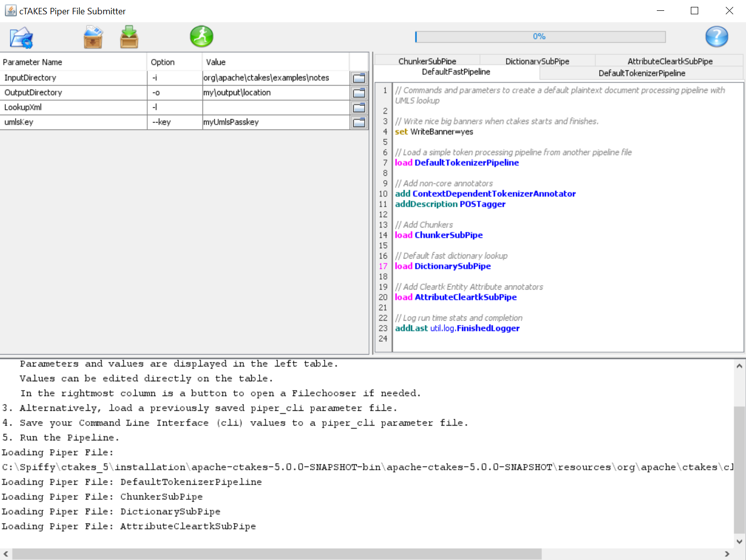Click the 0% progress bar
Image resolution: width=746 pixels, height=560 pixels.
tap(540, 36)
